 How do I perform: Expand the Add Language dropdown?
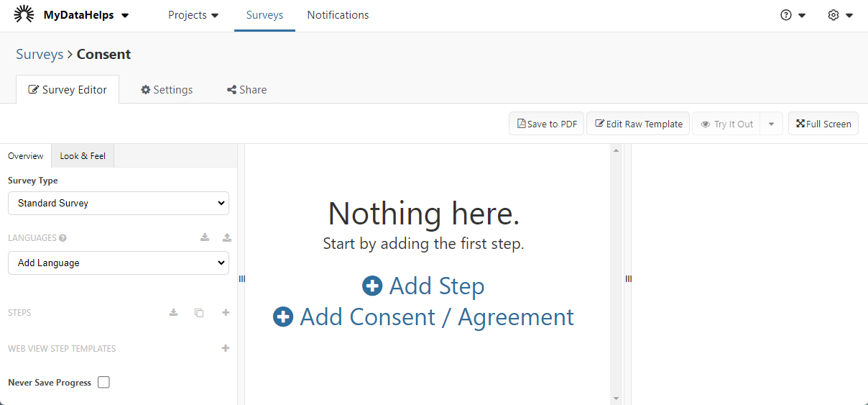[x=119, y=263]
